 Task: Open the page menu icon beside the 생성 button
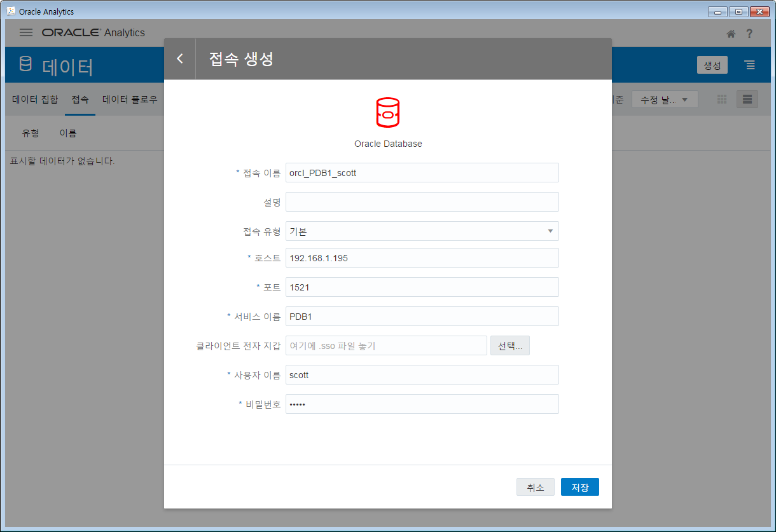pos(751,65)
